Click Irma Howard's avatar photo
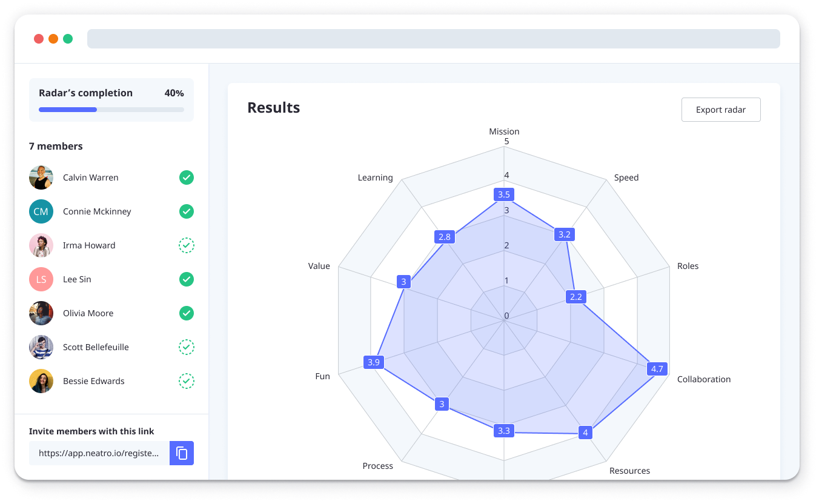The height and width of the screenshot is (504, 819). click(x=41, y=245)
